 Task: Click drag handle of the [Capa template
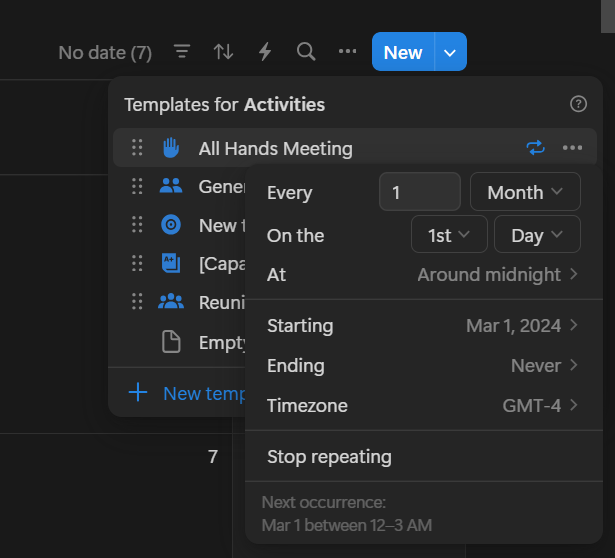click(x=137, y=263)
